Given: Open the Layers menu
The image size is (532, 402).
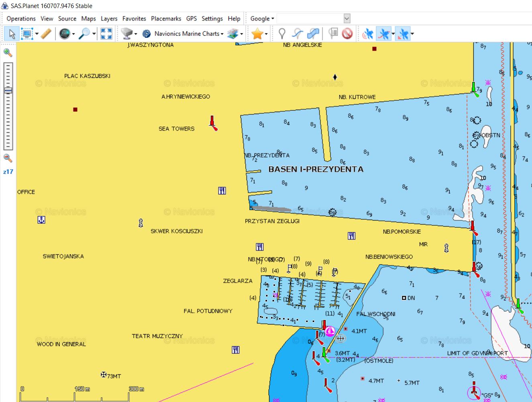Looking at the screenshot, I should (109, 18).
